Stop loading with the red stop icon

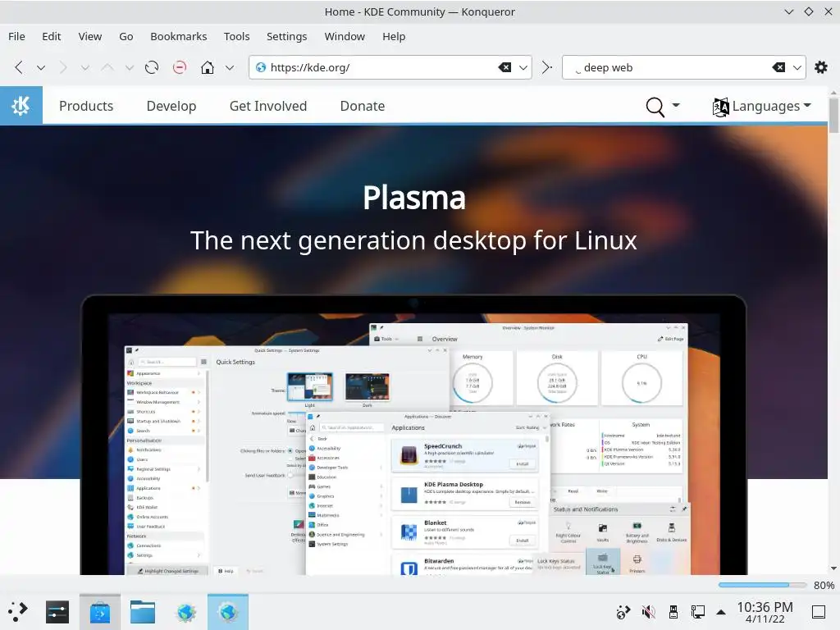tap(180, 67)
